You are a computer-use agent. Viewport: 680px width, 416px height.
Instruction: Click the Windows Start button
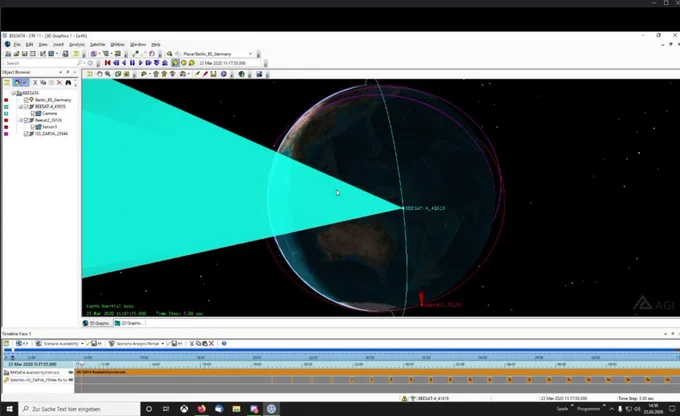pyautogui.click(x=9, y=409)
